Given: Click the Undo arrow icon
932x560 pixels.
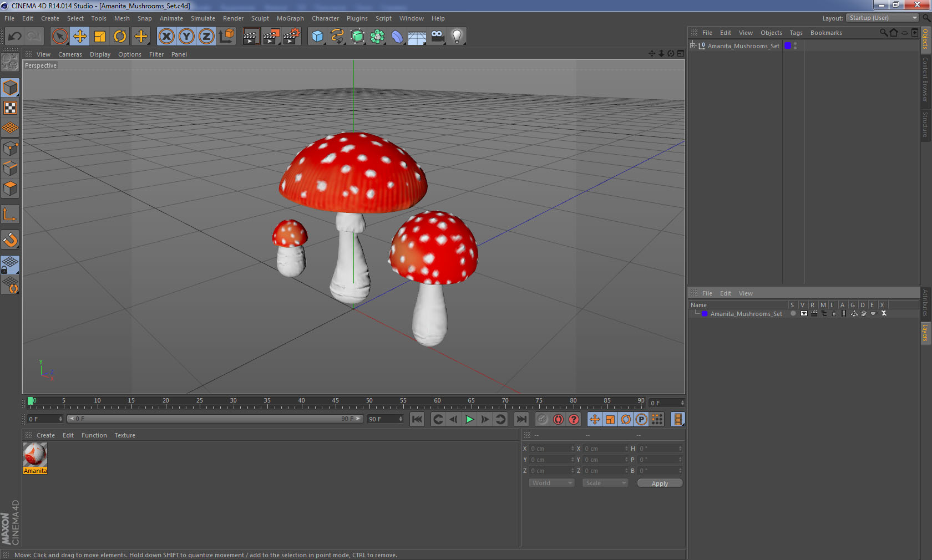Looking at the screenshot, I should click(x=14, y=37).
